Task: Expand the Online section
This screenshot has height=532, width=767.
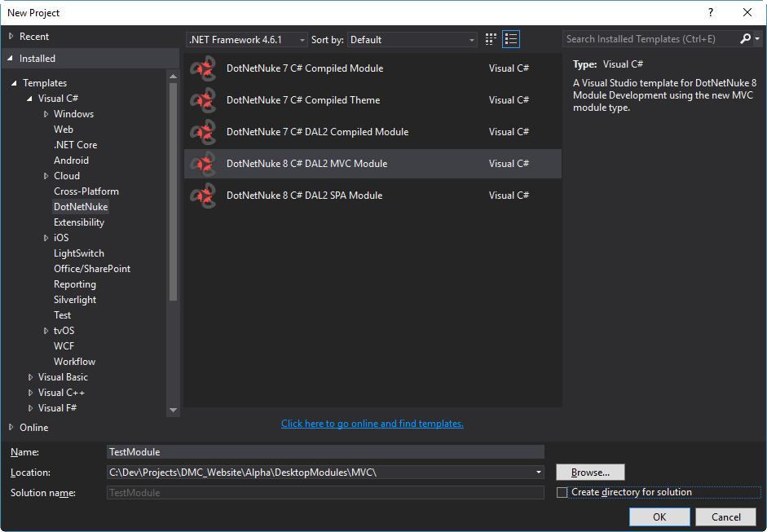Action: click(x=11, y=428)
